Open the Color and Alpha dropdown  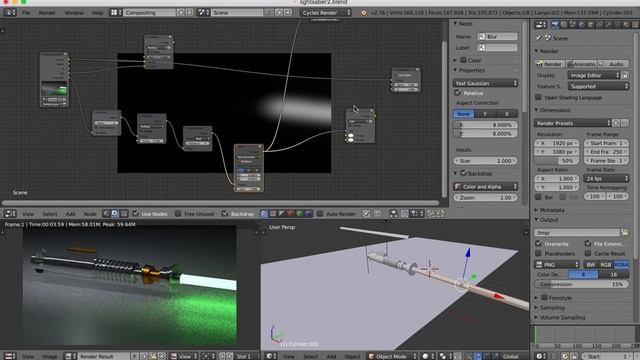pos(485,187)
